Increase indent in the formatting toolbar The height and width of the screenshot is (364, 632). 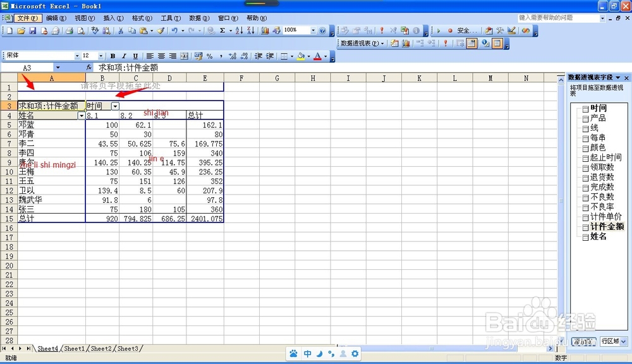pyautogui.click(x=270, y=56)
